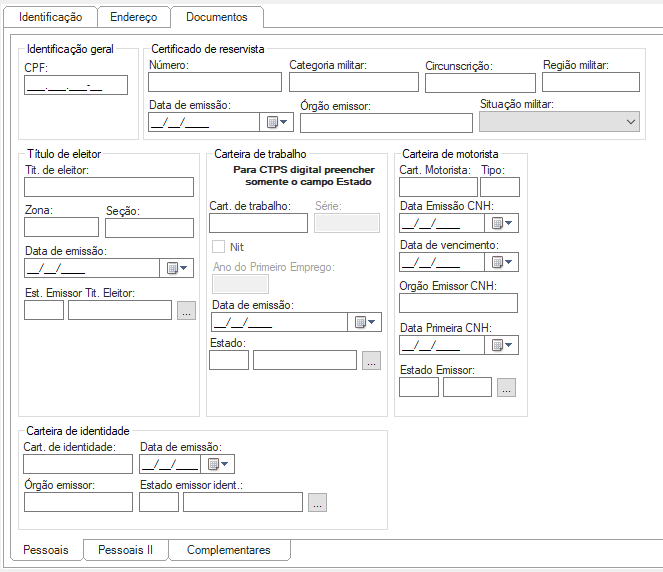Open calendar for Carteira de trabalho emission date
663x572 pixels.
click(364, 322)
